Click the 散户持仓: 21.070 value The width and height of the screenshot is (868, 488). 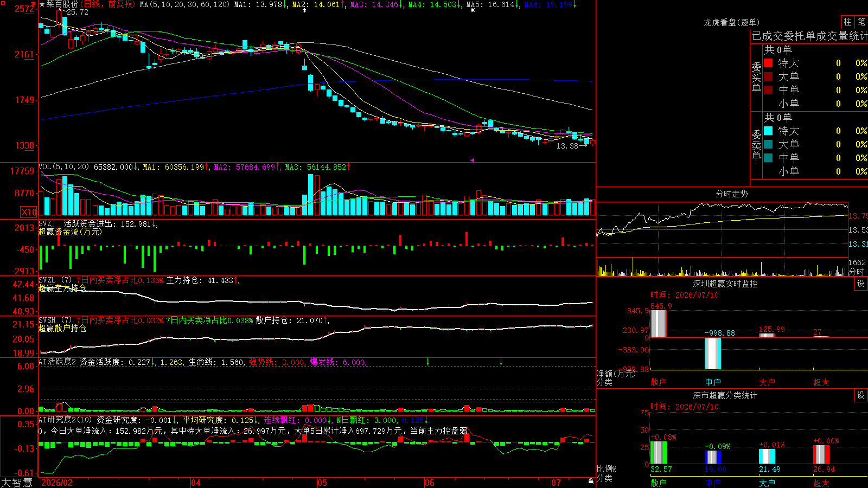tap(290, 320)
